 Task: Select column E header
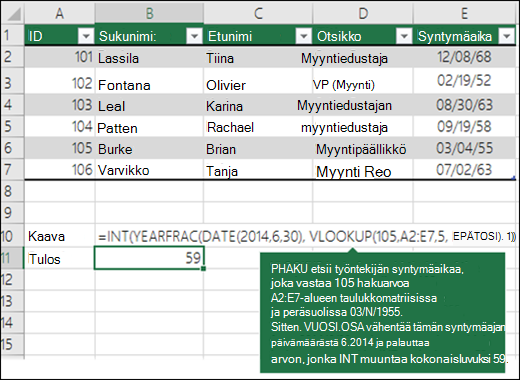tap(464, 13)
